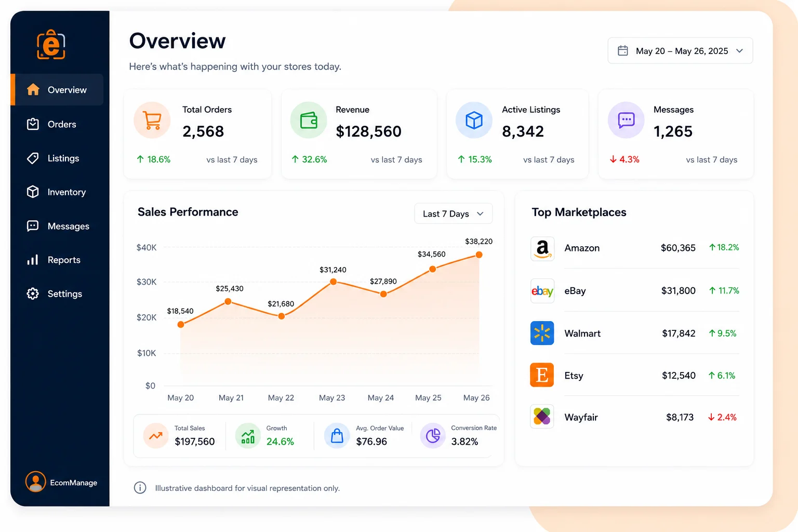
Task: Click the EcomManage shopping bag logo
Action: (x=51, y=45)
